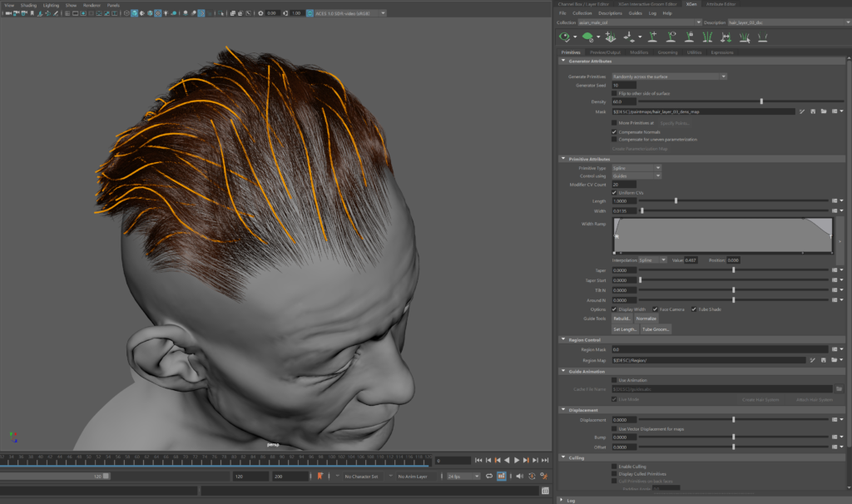Click the Density slider handle
852x504 pixels.
(761, 101)
